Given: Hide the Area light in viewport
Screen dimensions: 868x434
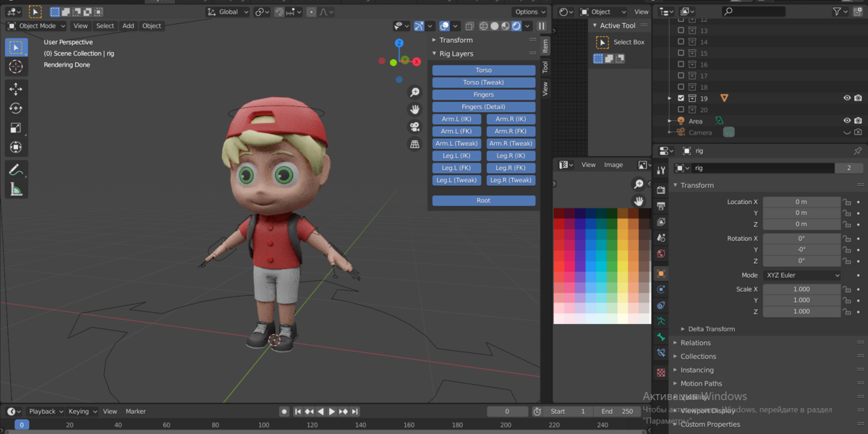Looking at the screenshot, I should [x=847, y=121].
